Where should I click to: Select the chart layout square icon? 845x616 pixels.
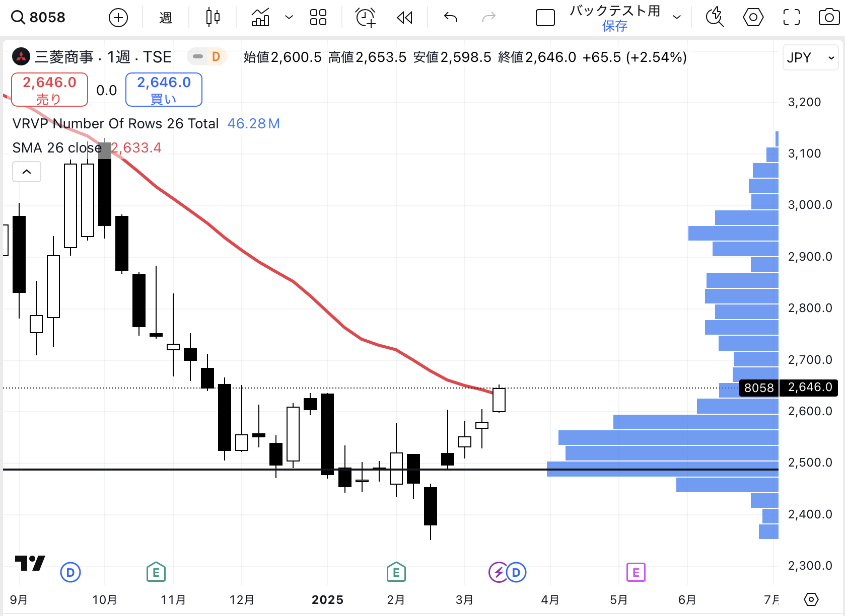(545, 18)
